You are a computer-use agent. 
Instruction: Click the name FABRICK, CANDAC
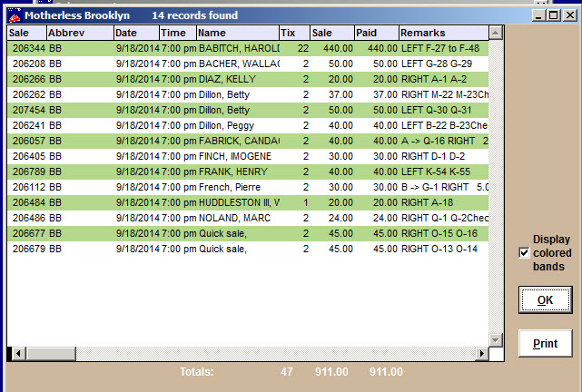[240, 141]
